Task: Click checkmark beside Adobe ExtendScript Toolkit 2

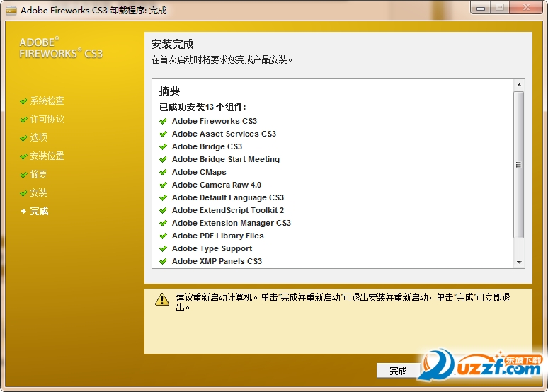Action: tap(164, 211)
